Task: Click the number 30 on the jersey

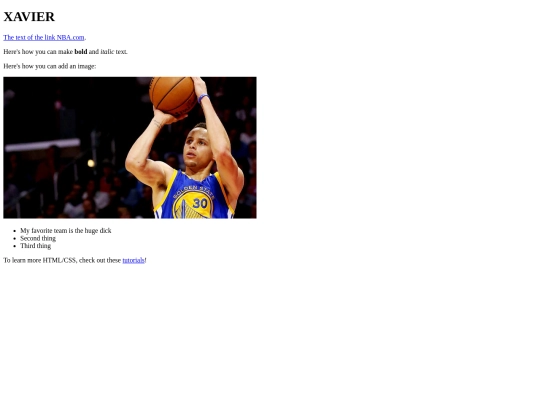Action: coord(200,204)
